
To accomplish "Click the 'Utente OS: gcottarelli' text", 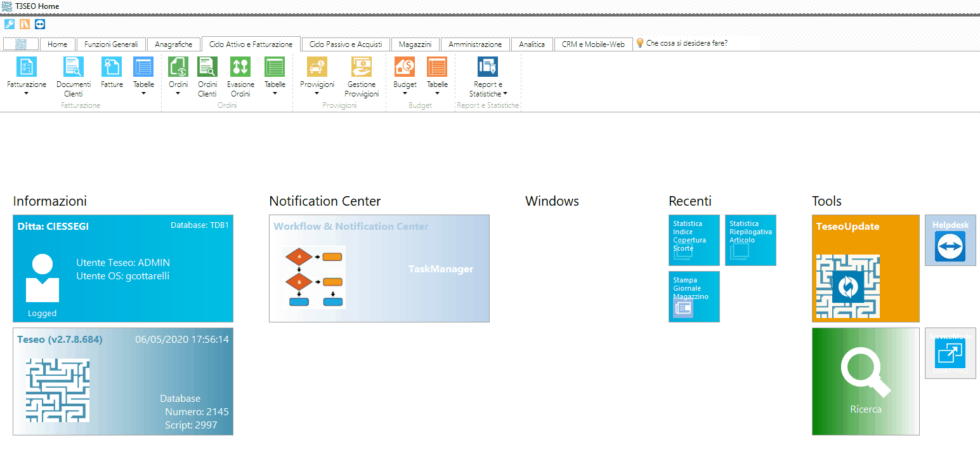I will pos(122,275).
